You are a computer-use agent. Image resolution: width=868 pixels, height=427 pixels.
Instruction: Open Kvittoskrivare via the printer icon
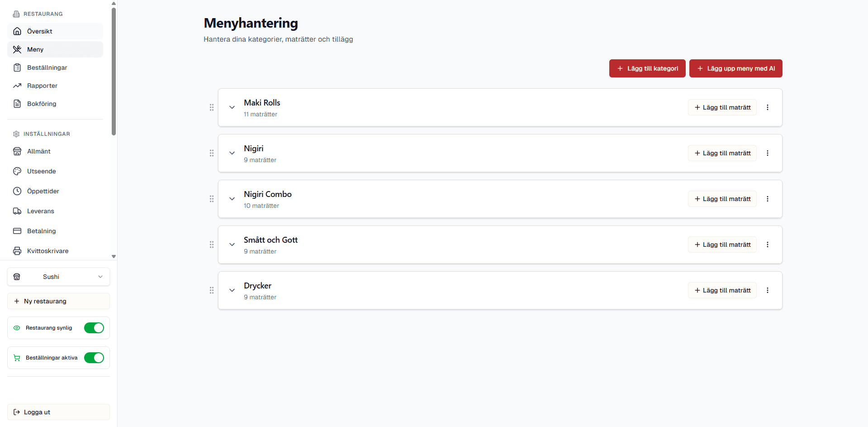coord(17,250)
